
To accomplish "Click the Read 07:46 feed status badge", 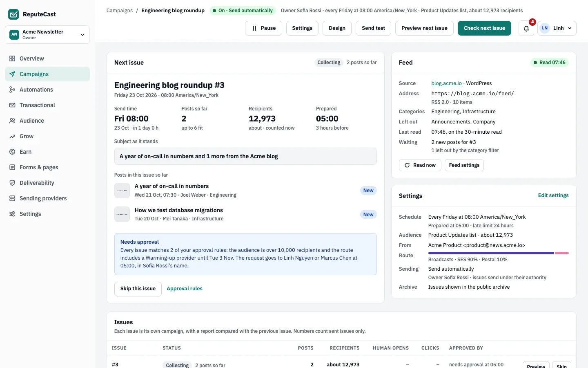I will tap(549, 63).
